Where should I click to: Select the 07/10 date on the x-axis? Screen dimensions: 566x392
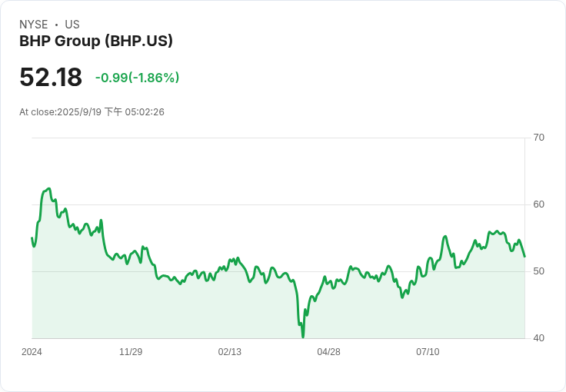click(428, 352)
